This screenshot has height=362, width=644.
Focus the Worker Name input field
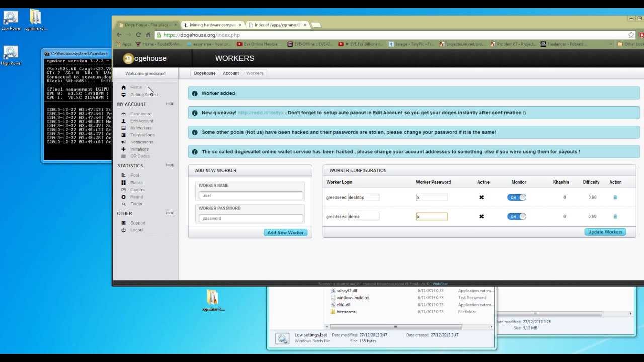(x=251, y=195)
